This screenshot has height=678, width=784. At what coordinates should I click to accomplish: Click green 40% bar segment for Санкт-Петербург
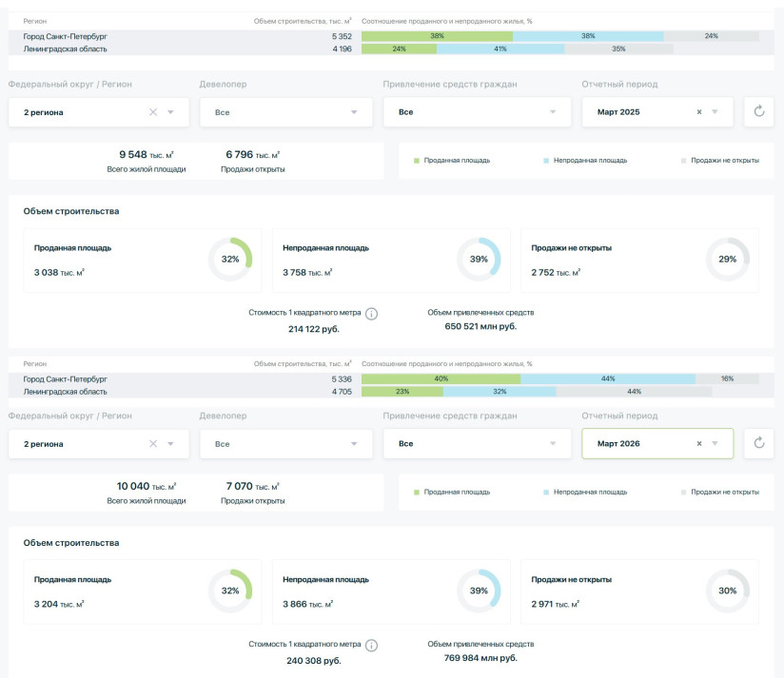441,378
